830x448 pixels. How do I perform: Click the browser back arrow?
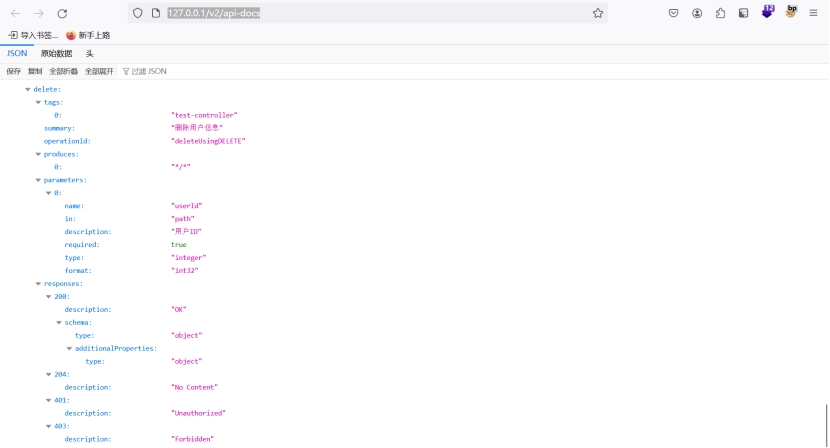click(15, 13)
